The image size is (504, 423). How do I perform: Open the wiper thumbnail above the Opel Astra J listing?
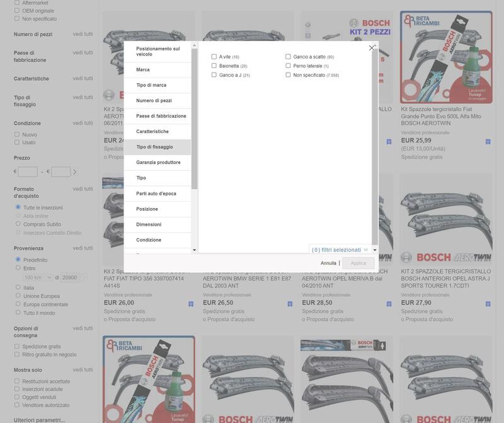pyautogui.click(x=446, y=220)
